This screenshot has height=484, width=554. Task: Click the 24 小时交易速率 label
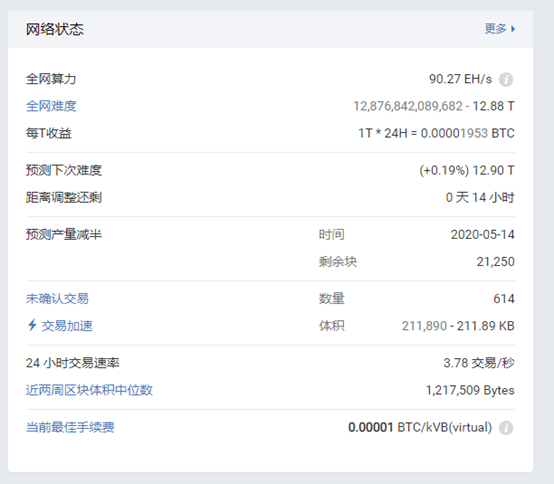point(73,363)
